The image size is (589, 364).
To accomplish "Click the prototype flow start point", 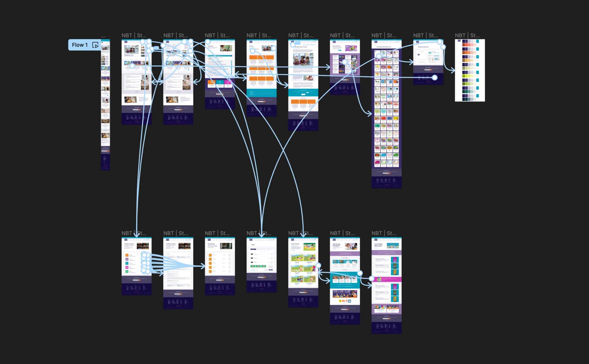I will point(82,45).
